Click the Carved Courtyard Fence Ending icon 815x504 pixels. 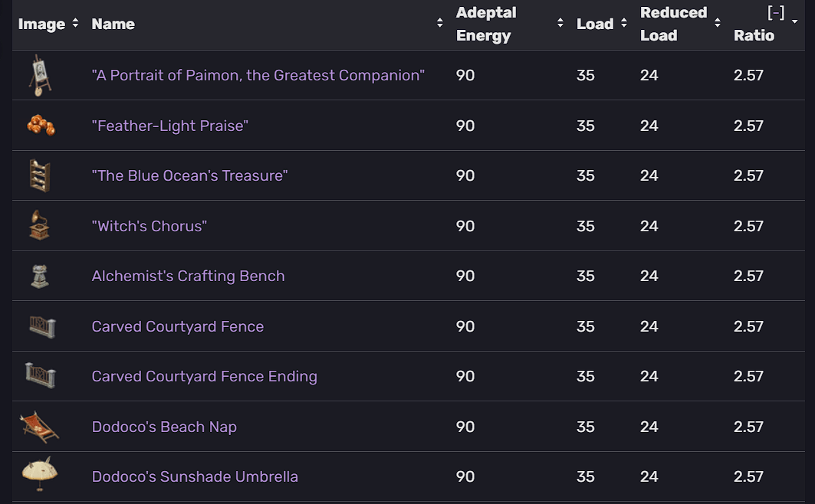pos(41,375)
